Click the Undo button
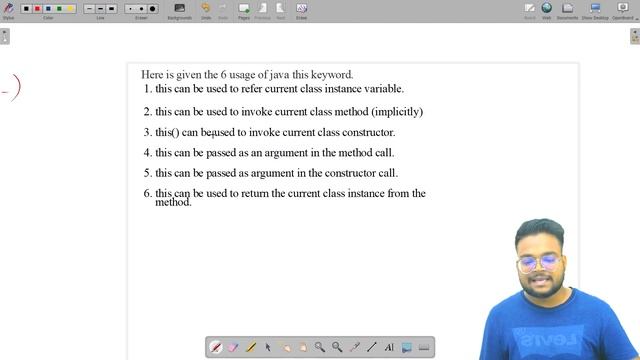This screenshot has width=640, height=360. coord(206,10)
